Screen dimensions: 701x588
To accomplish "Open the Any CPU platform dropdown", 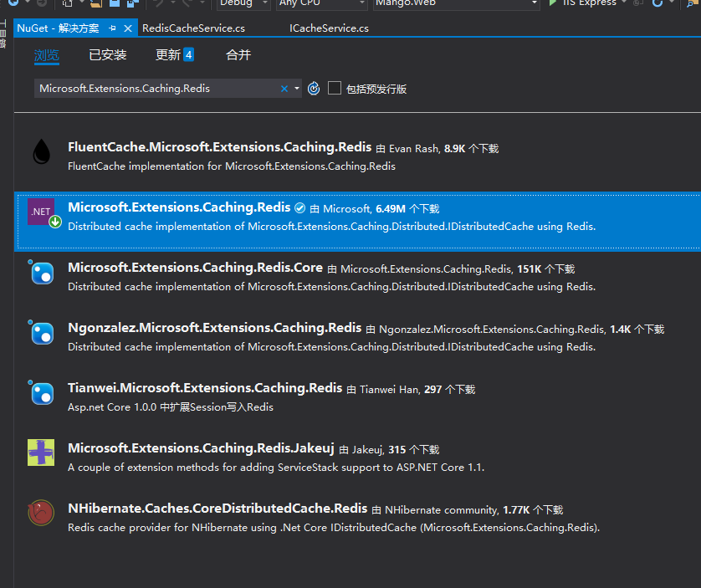I will coord(361,3).
